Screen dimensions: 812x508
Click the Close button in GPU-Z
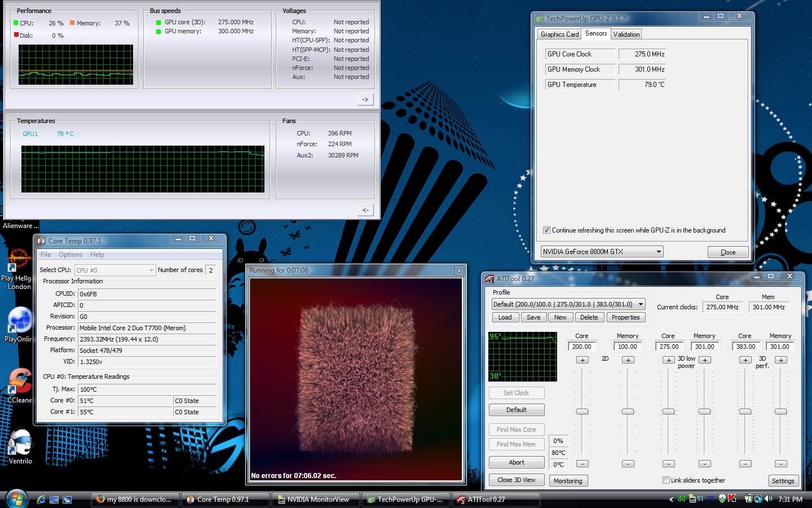[x=728, y=252]
